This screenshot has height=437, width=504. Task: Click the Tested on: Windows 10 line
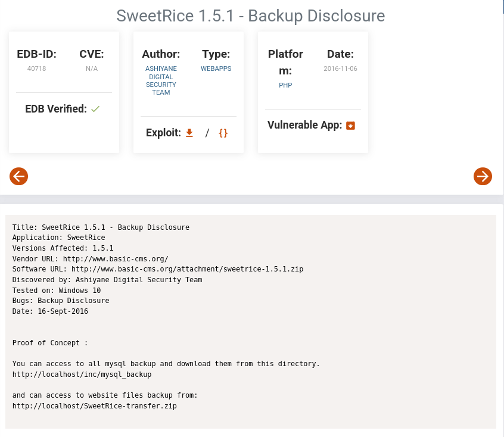[57, 290]
